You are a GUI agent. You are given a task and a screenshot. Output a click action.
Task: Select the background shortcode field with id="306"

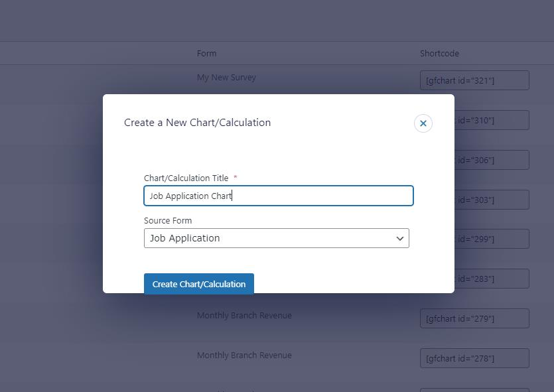point(492,160)
